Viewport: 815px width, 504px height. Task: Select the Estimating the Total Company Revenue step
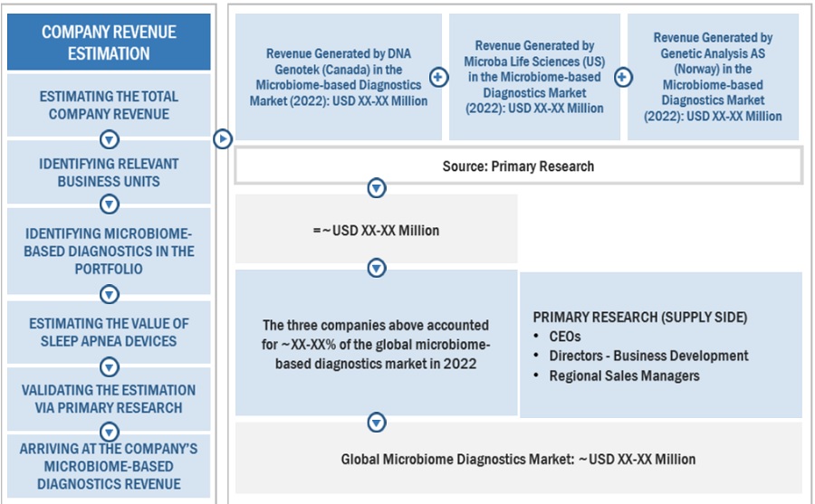coord(109,104)
